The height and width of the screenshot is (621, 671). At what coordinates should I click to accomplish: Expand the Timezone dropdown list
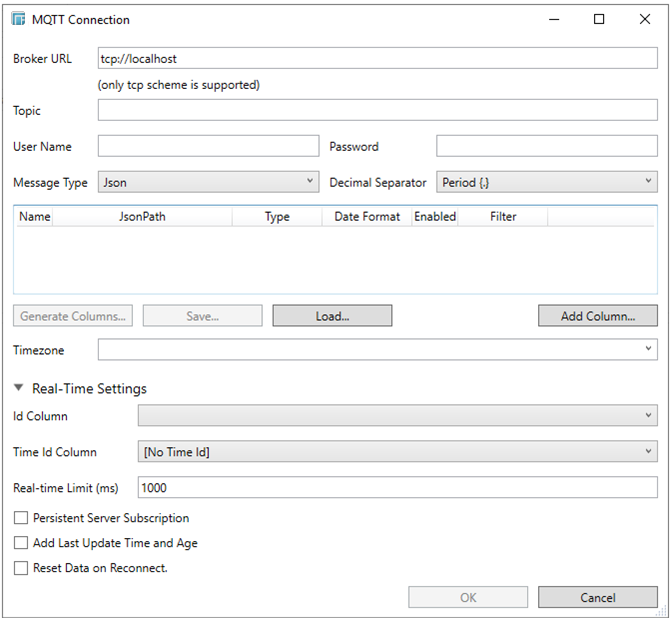point(377,349)
